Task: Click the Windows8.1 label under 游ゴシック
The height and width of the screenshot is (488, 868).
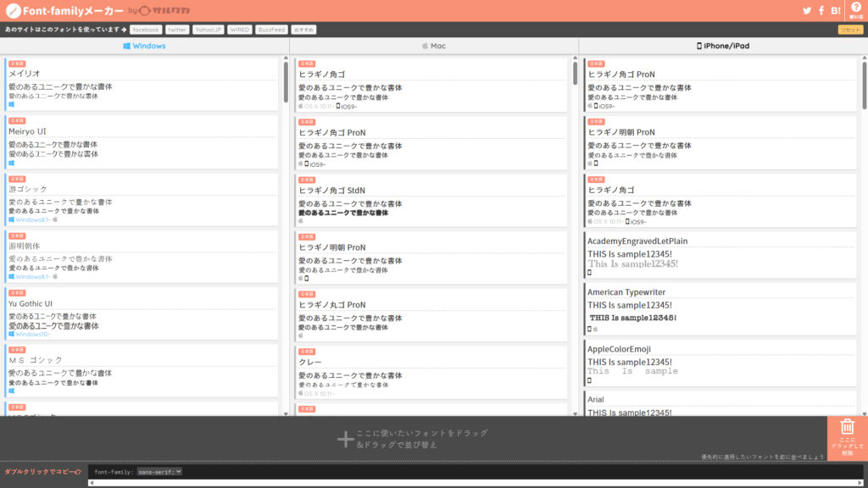Action: [x=33, y=220]
